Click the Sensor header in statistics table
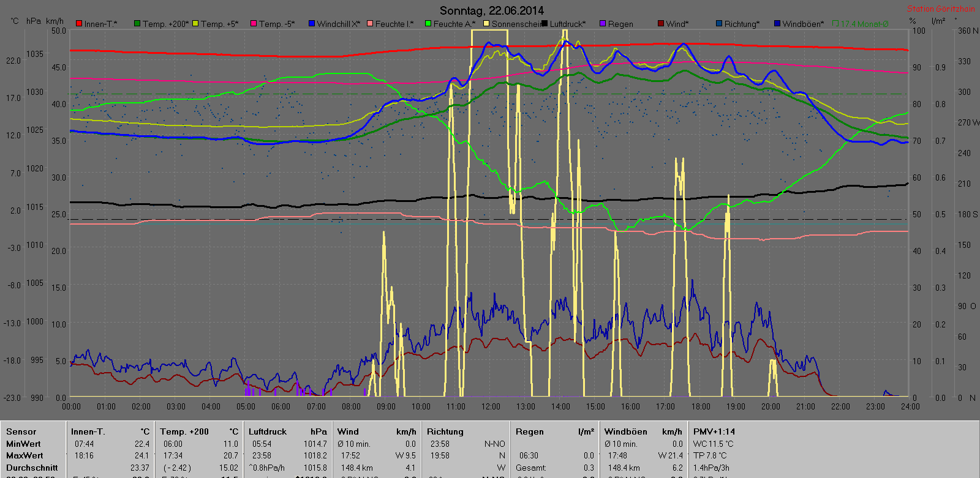This screenshot has width=980, height=478. point(21,431)
